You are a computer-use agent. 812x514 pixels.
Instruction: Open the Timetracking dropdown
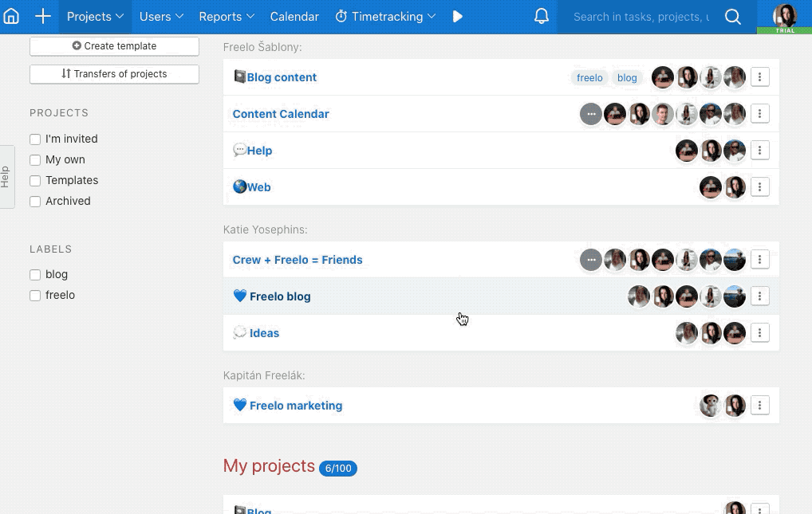(x=385, y=17)
